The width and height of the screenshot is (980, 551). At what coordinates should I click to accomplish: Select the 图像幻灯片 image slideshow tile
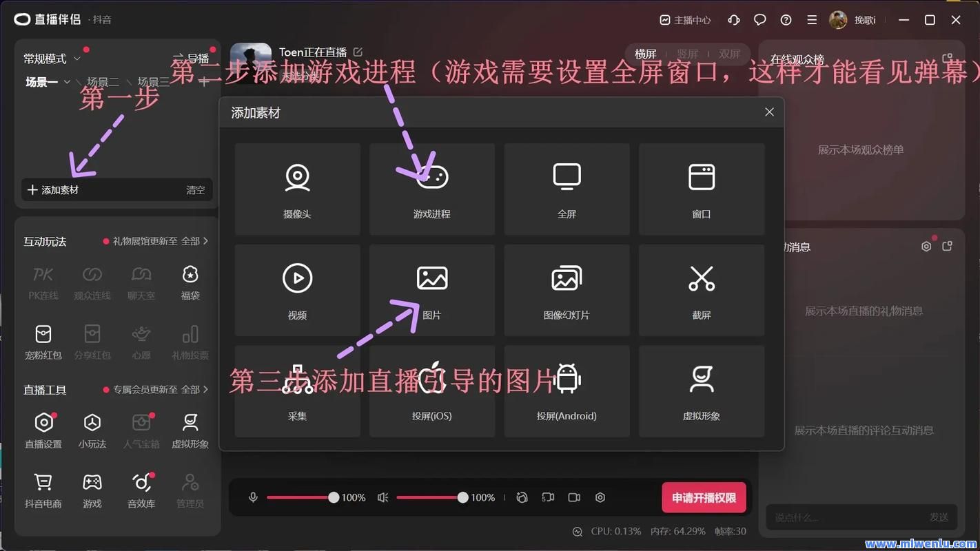tap(566, 290)
